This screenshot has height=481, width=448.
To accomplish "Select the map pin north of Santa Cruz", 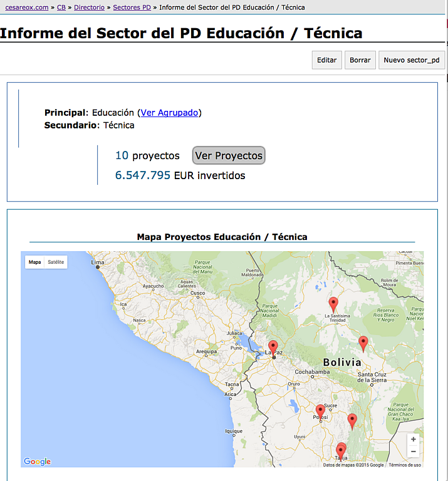I will point(363,343).
